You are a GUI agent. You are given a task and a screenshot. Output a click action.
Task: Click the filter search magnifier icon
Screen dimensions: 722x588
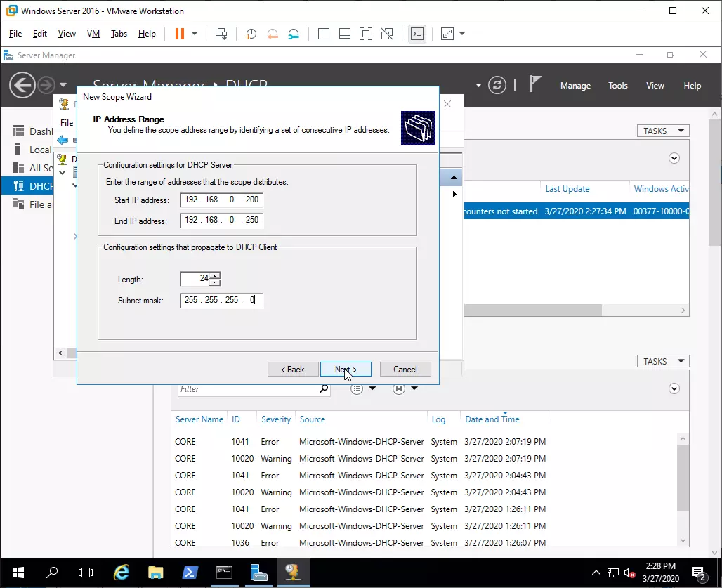324,389
